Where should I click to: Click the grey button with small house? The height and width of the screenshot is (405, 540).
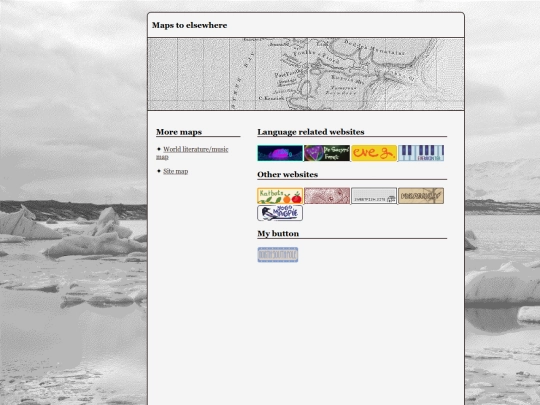[x=374, y=196]
